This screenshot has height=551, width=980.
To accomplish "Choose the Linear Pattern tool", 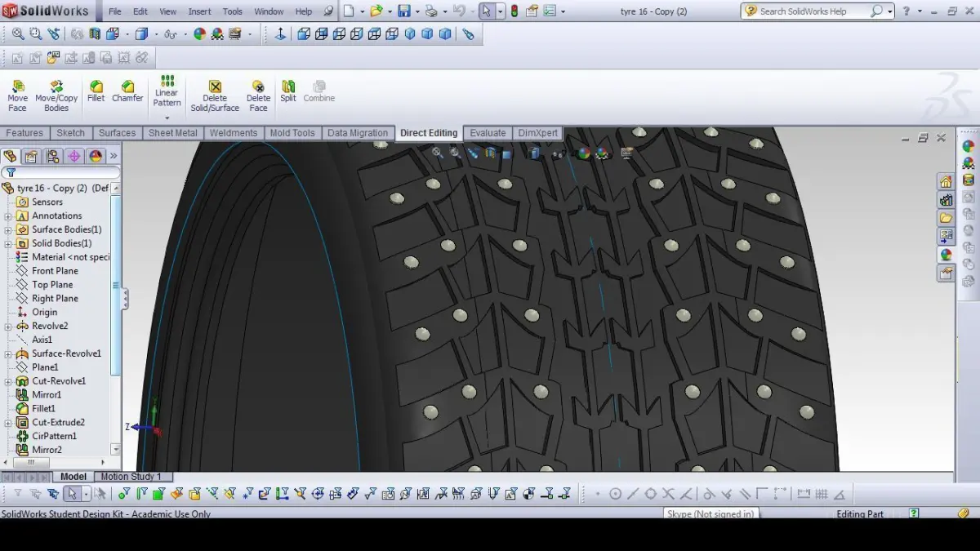I will pyautogui.click(x=167, y=91).
